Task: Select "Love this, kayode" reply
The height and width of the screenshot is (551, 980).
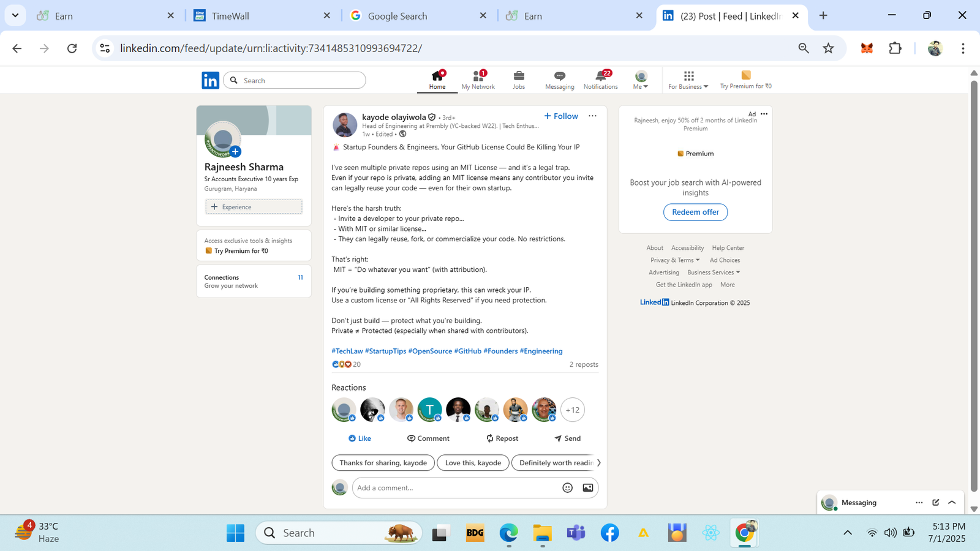Action: pyautogui.click(x=473, y=463)
